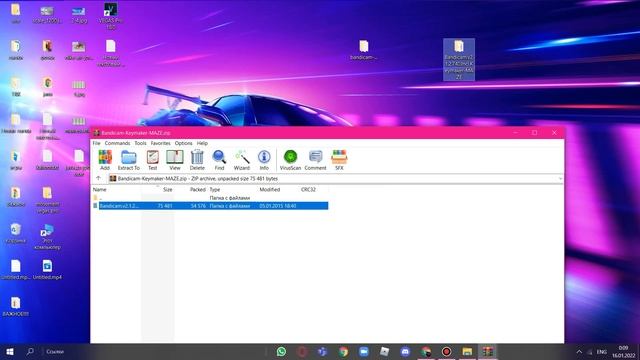Open the Windows Start menu
The image size is (640, 360).
[x=10, y=351]
